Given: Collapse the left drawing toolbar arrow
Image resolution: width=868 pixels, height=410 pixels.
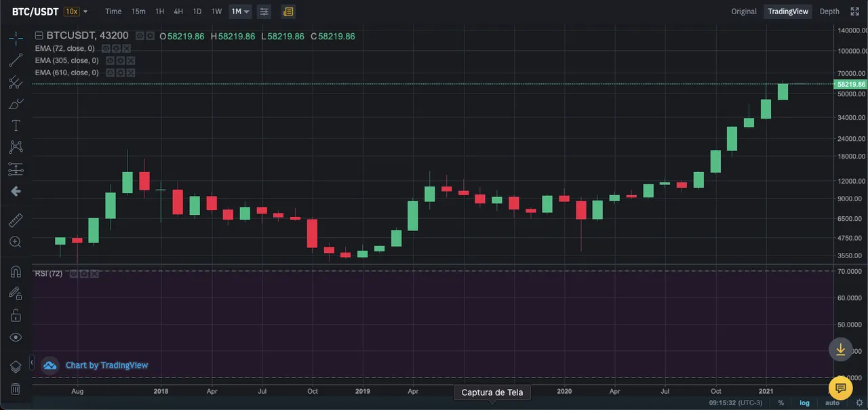Looking at the screenshot, I should tap(31, 363).
